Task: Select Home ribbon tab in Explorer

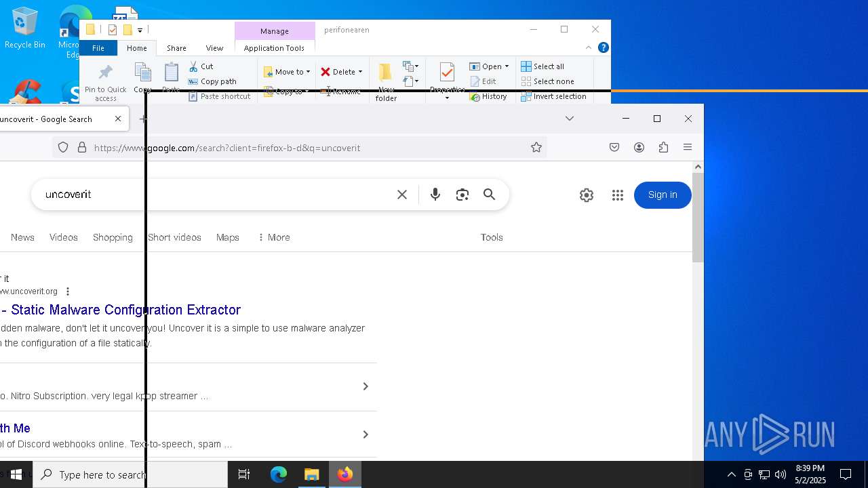Action: (x=136, y=48)
